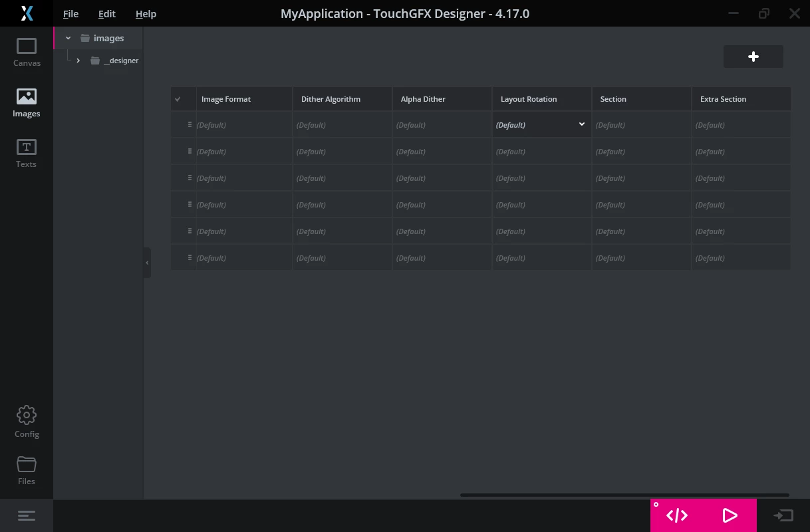
Task: Expand the __designer folder
Action: click(x=78, y=61)
